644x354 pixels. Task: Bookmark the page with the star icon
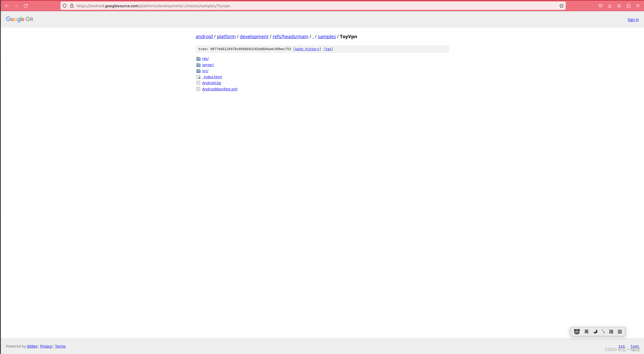pos(561,5)
